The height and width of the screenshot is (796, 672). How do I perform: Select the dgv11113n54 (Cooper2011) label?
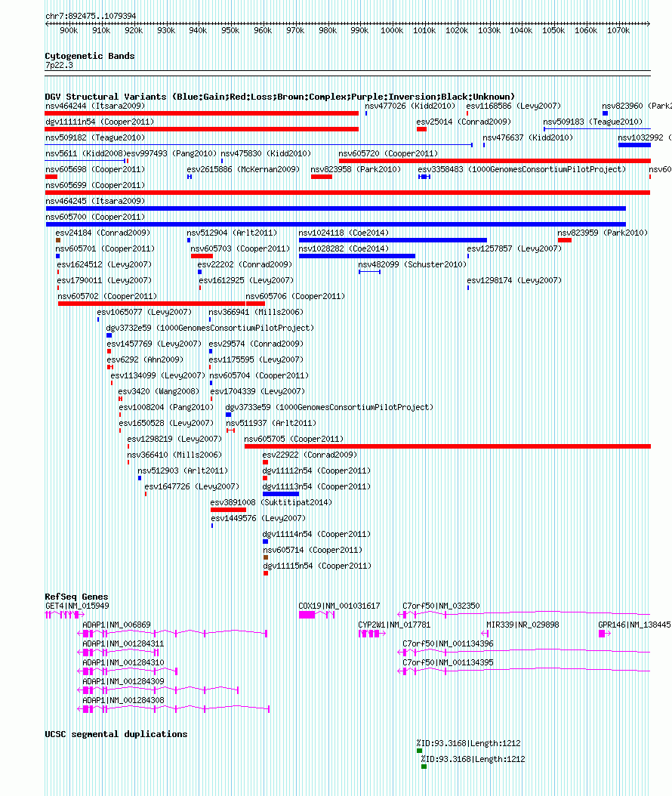tap(316, 487)
